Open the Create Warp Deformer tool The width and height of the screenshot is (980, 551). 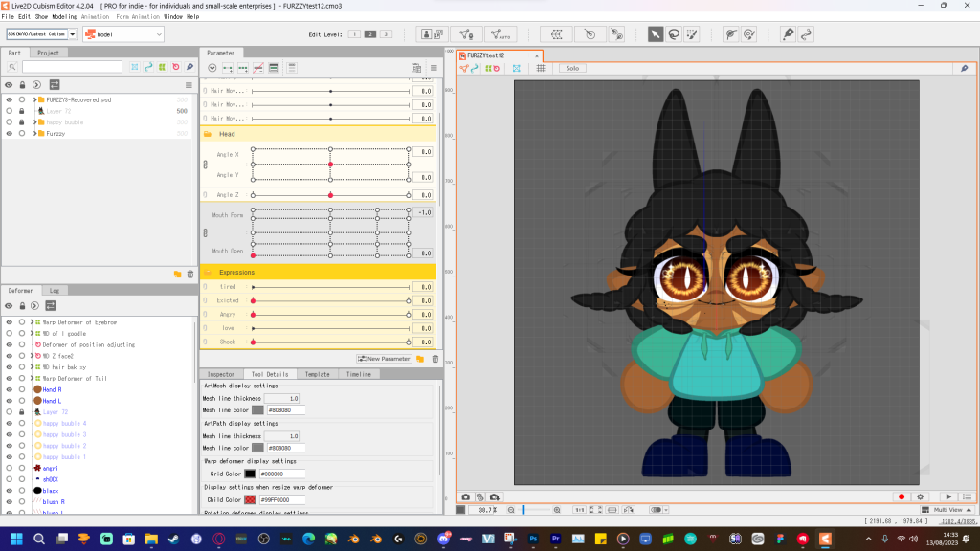[555, 34]
